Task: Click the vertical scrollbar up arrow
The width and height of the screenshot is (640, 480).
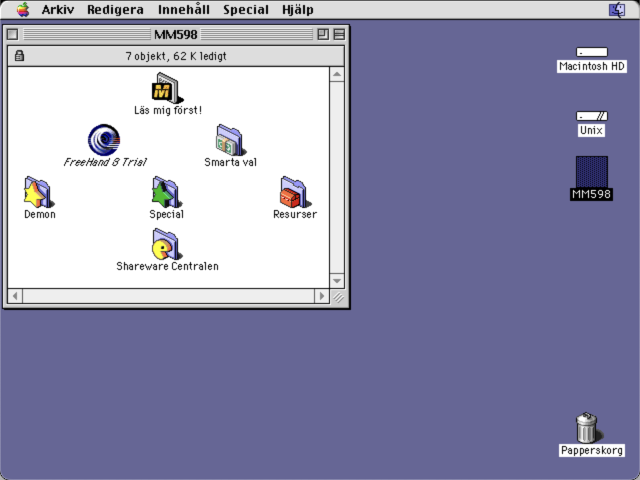Action: 337,74
